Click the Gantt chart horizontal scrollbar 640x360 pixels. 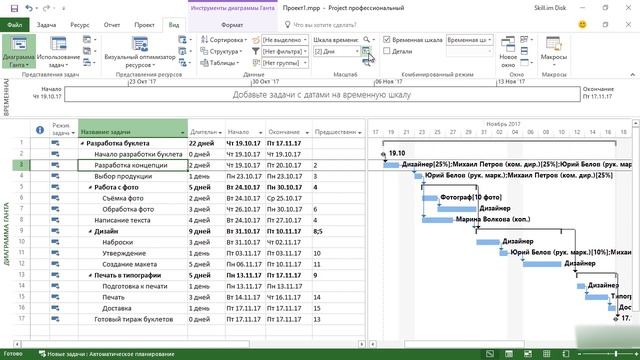click(464, 344)
